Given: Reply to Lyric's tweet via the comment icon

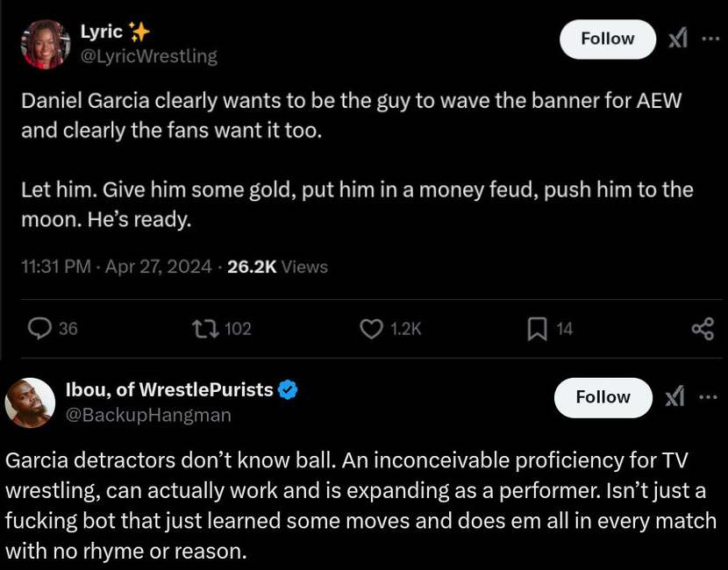Looking at the screenshot, I should pyautogui.click(x=40, y=328).
